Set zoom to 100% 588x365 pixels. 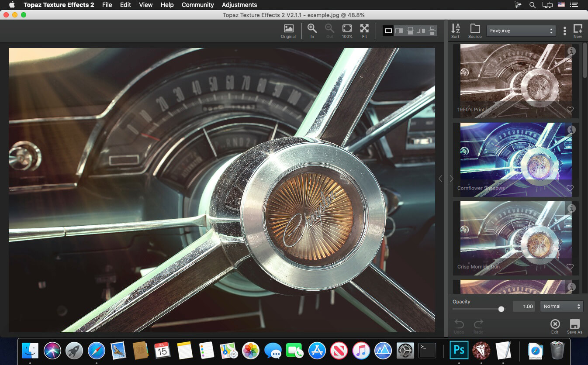tap(347, 31)
